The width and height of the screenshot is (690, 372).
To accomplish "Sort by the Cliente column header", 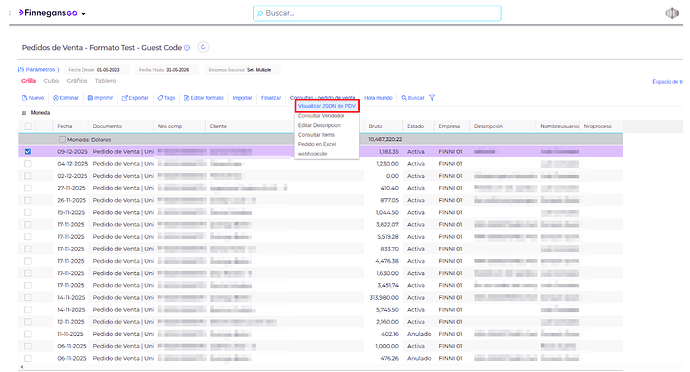I will click(218, 126).
